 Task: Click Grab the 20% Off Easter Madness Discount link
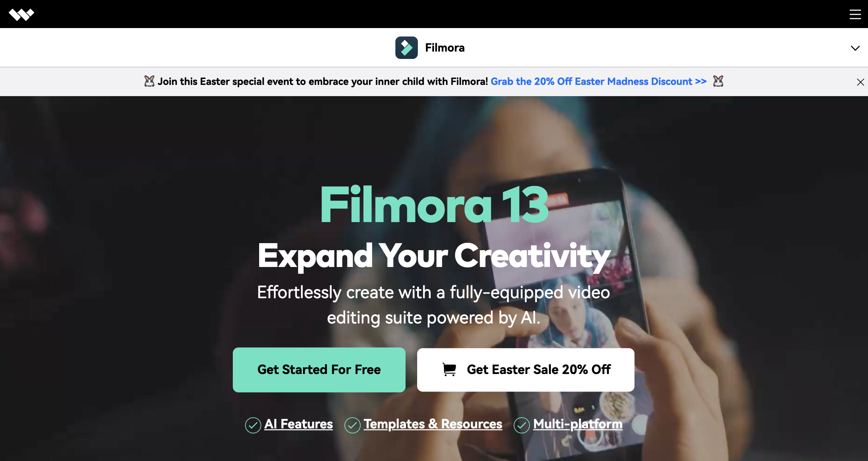(x=599, y=81)
